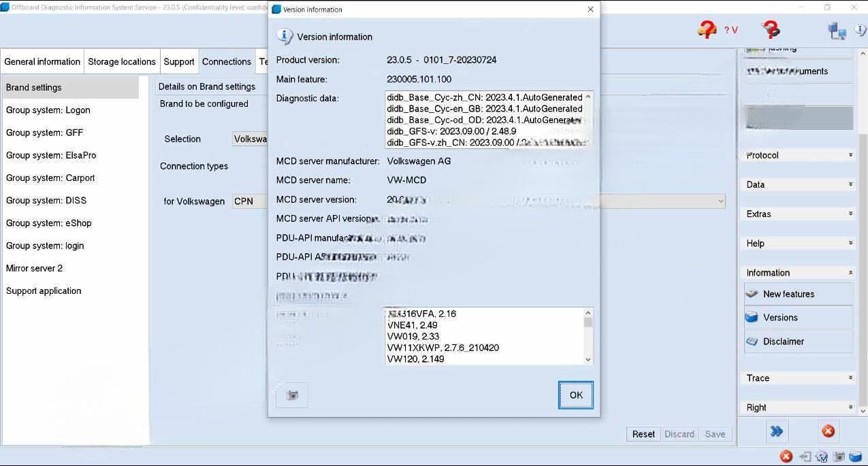Click the lower version list scrollbar thumb
Image resolution: width=868 pixels, height=466 pixels.
[588, 322]
